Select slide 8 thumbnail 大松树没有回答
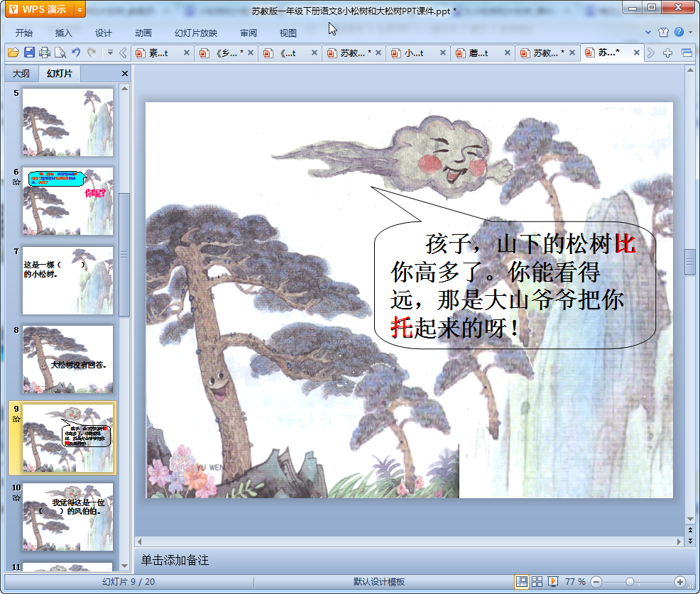This screenshot has height=594, width=700. point(68,359)
